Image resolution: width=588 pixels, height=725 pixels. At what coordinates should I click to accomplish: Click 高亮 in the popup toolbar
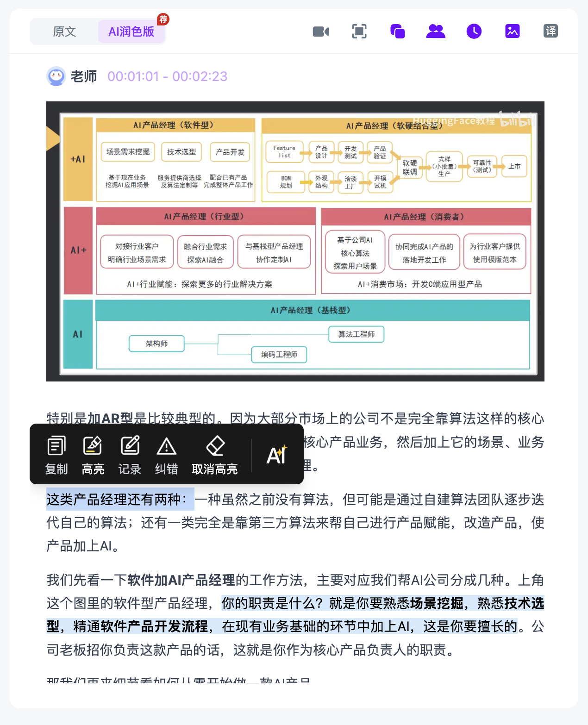[x=93, y=456]
